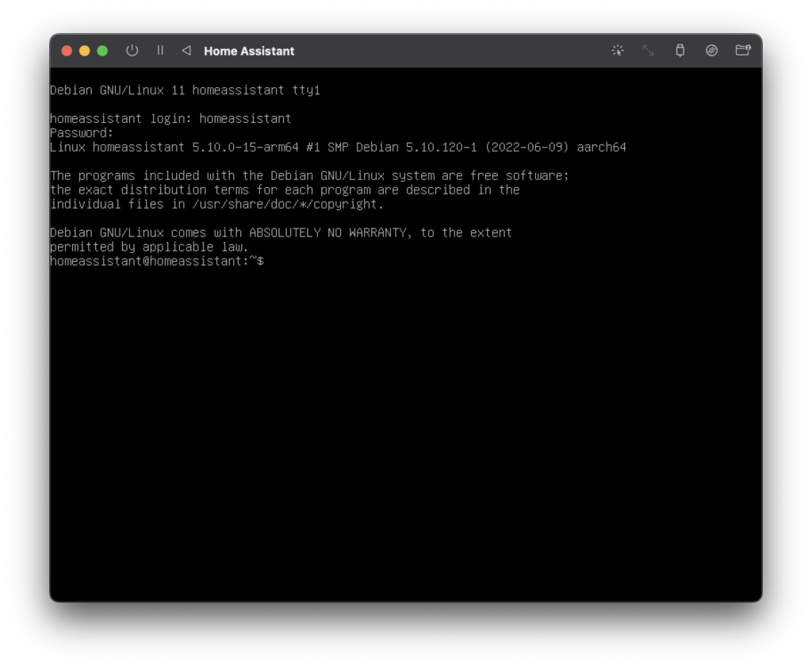
Task: Click the kernel version line with aarch64
Action: tap(338, 148)
